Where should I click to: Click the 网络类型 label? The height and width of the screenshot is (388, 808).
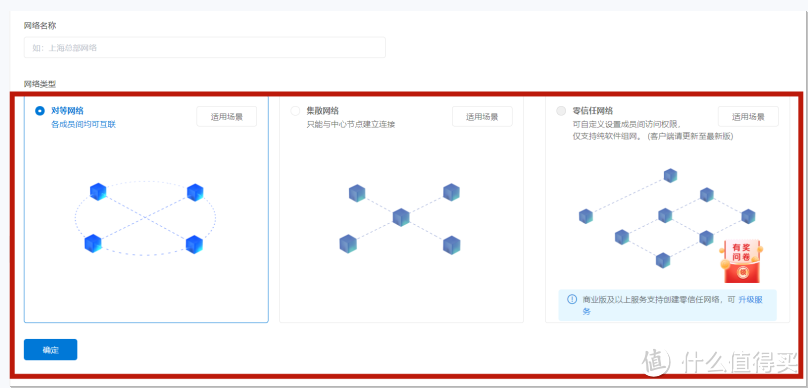pos(40,83)
